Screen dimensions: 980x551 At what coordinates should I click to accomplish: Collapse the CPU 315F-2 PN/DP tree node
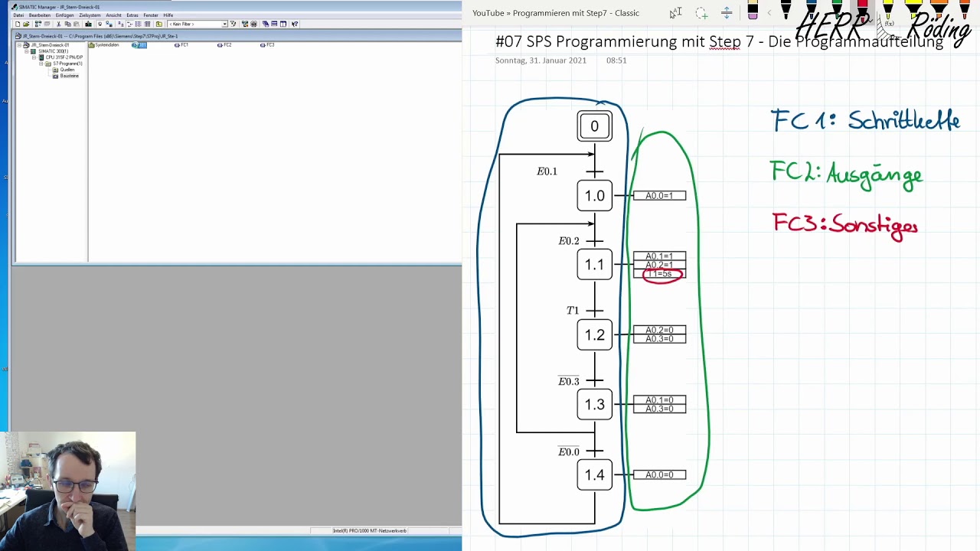(34, 57)
